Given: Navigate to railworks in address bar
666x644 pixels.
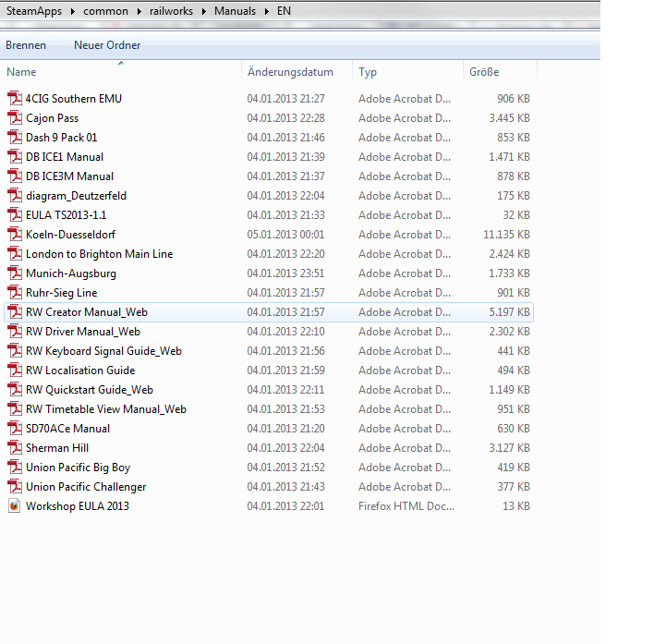Looking at the screenshot, I should tap(171, 11).
